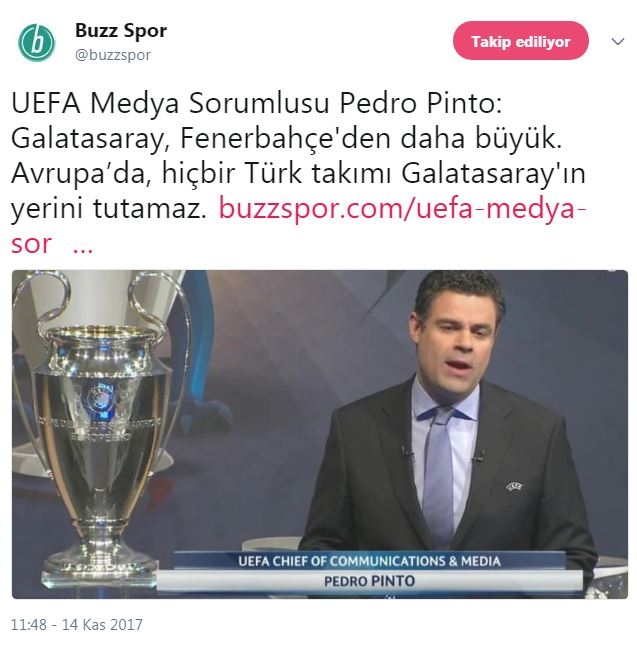Click the blue starball emblem on the trophy
The image size is (637, 646).
(99, 398)
